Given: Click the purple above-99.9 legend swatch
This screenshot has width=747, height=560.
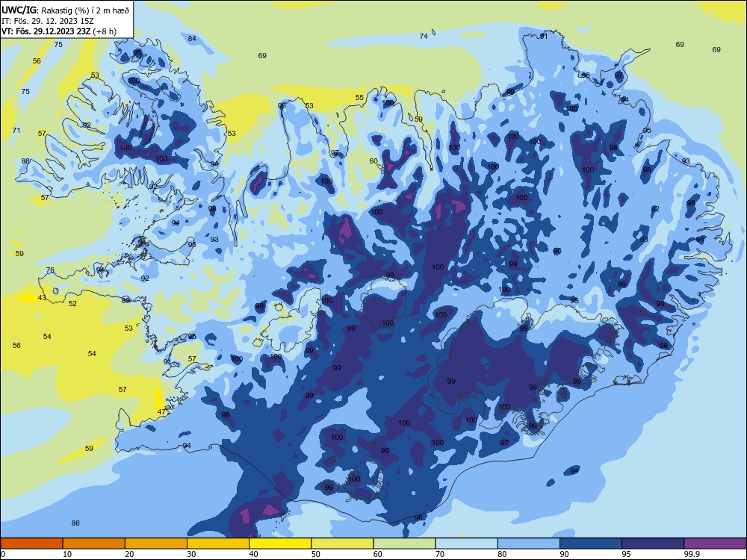Looking at the screenshot, I should 715,544.
